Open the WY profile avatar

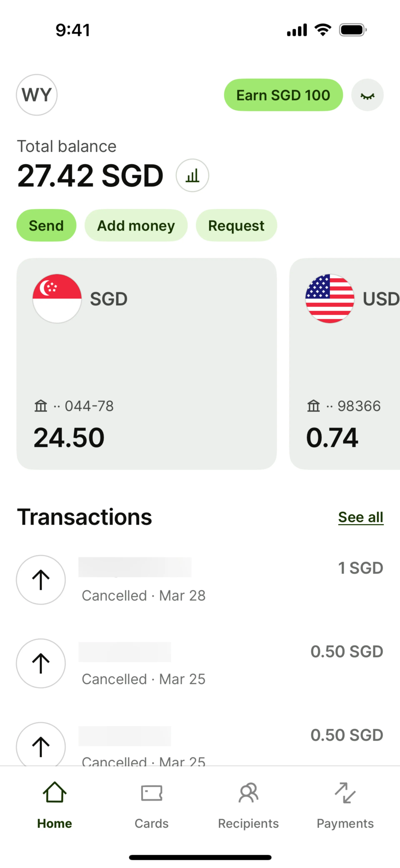[37, 95]
